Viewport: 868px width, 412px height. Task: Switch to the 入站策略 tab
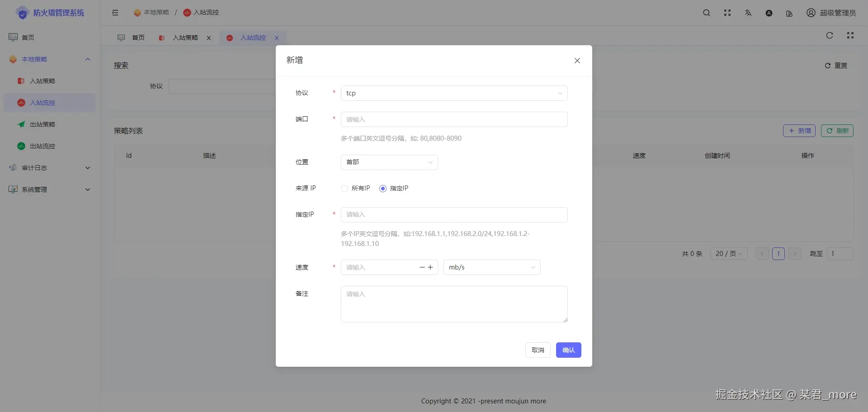(185, 38)
